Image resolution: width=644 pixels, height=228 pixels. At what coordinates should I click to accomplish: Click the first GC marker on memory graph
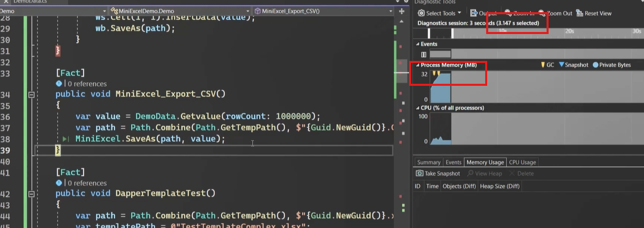click(x=434, y=74)
